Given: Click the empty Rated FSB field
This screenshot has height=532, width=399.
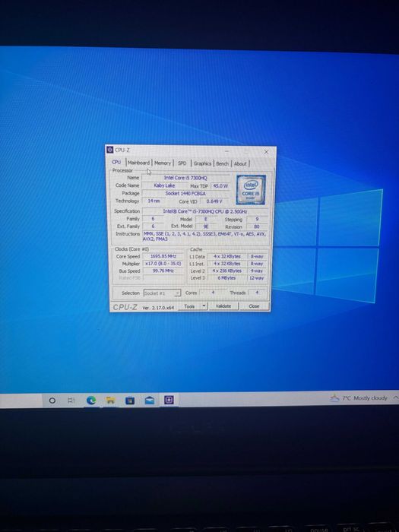Looking at the screenshot, I should tap(163, 278).
